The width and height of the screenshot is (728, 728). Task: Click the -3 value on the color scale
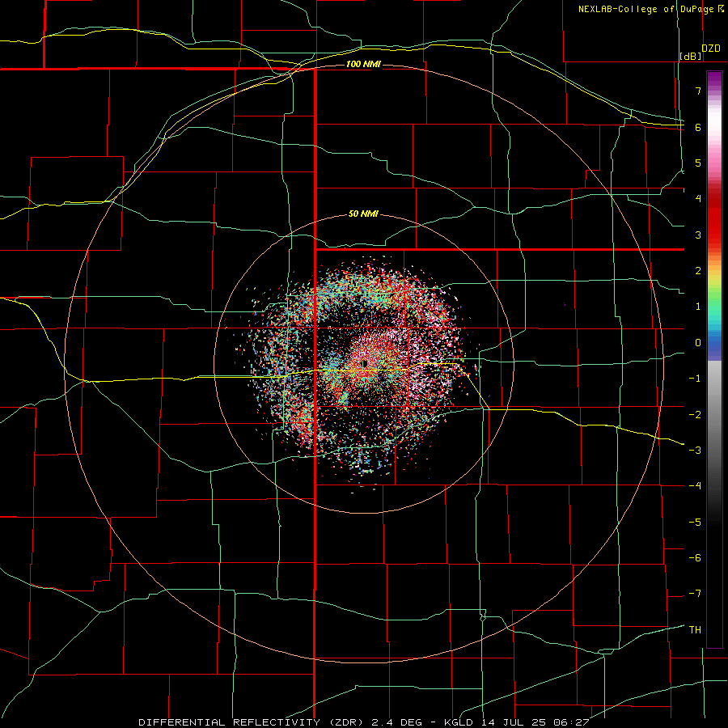695,451
